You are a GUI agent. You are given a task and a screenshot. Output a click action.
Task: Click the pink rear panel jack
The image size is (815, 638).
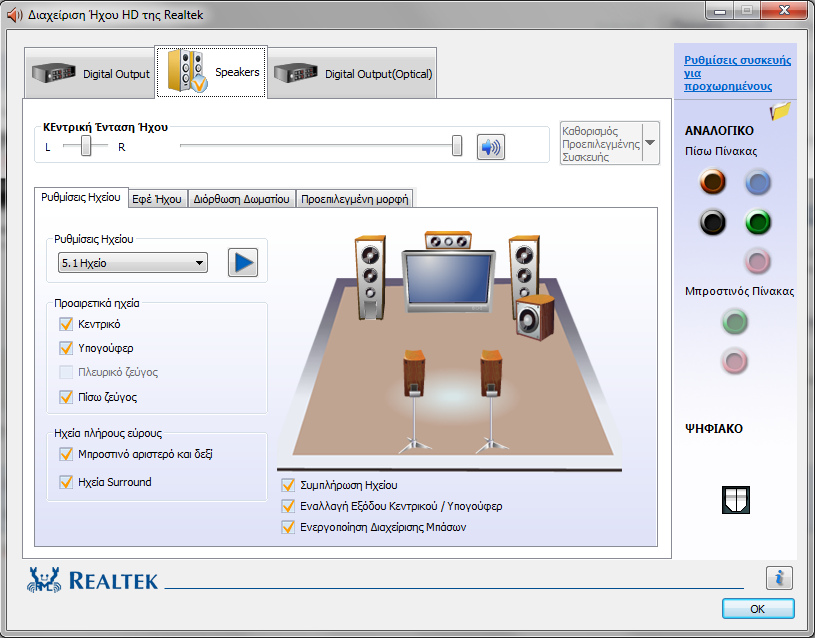(757, 261)
